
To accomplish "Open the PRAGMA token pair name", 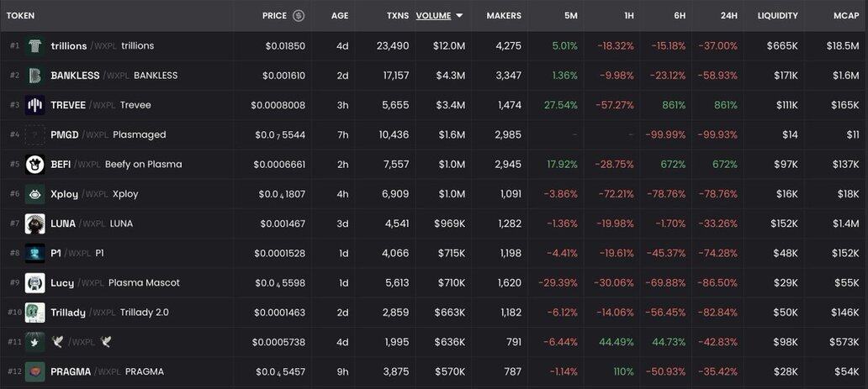I will [107, 371].
